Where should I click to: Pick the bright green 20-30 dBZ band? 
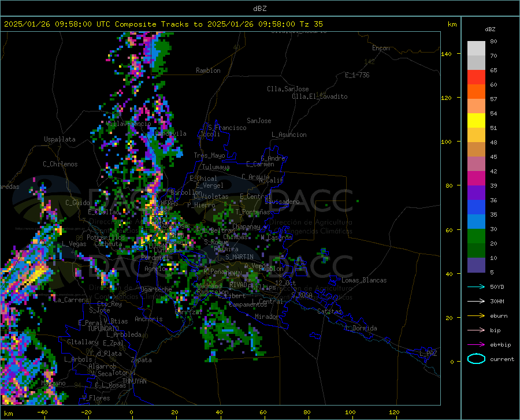[476, 236]
